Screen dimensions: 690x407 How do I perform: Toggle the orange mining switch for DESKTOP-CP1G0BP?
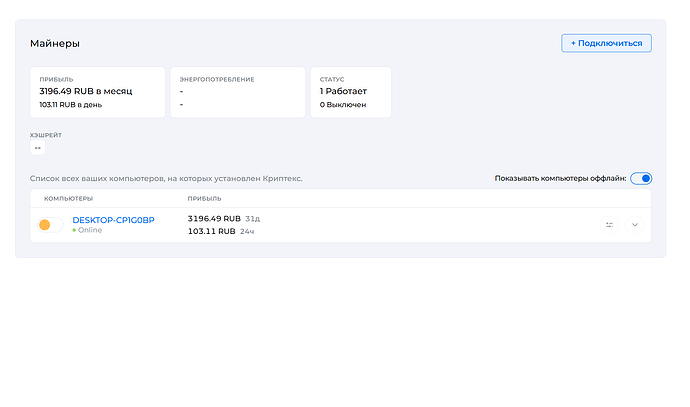(49, 225)
